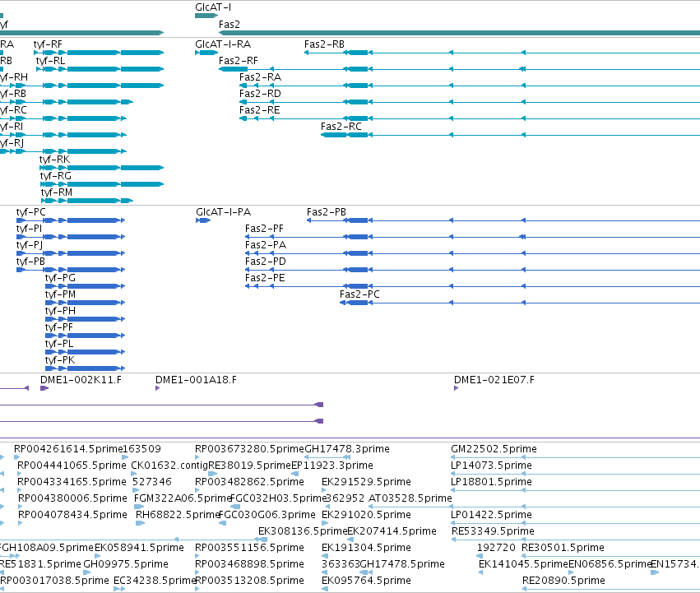Select transcript tyf-RL label
The height and width of the screenshot is (593, 700).
tap(50, 61)
